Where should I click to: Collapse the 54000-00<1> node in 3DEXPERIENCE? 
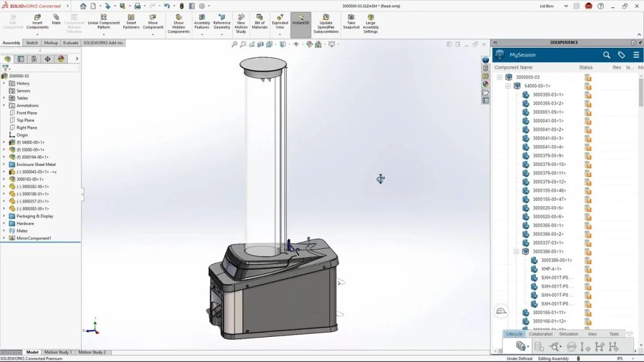[508, 85]
